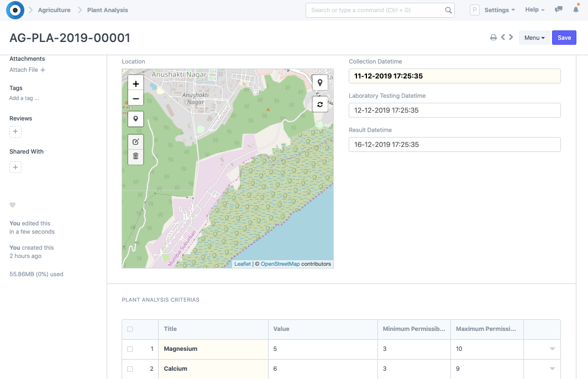The image size is (588, 379).
Task: Open the Help menu
Action: 534,10
